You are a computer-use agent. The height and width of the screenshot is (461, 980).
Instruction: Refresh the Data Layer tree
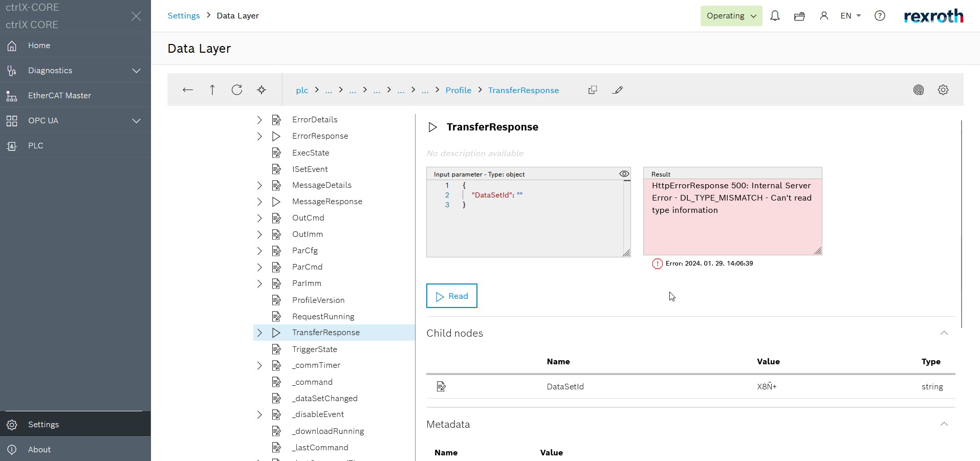click(x=237, y=90)
